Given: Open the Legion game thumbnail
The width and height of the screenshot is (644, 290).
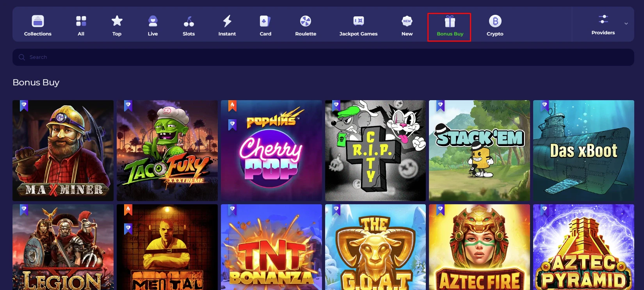Looking at the screenshot, I should tap(63, 247).
